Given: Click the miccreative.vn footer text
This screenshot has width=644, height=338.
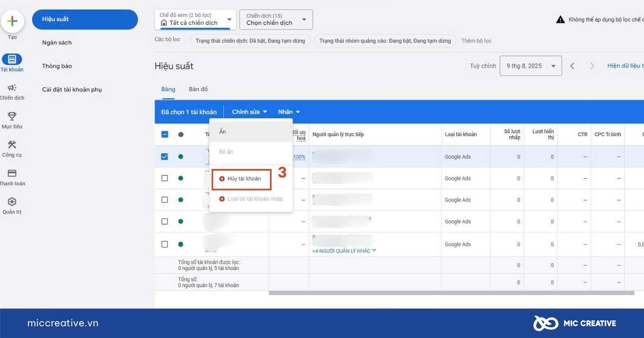Looking at the screenshot, I should coord(63,323).
